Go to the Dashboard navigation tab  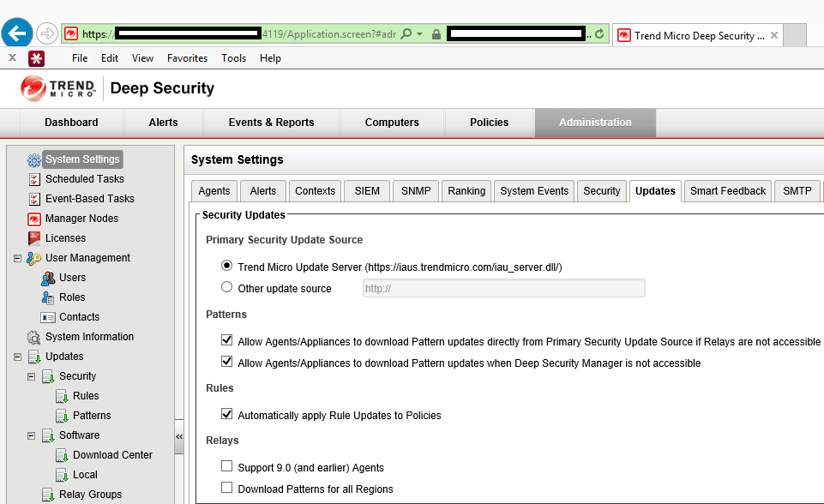pyautogui.click(x=71, y=123)
